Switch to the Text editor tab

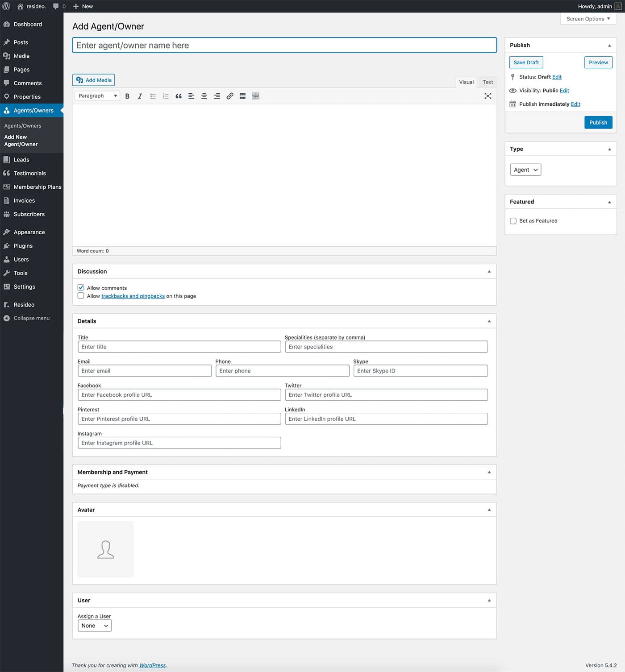(487, 82)
